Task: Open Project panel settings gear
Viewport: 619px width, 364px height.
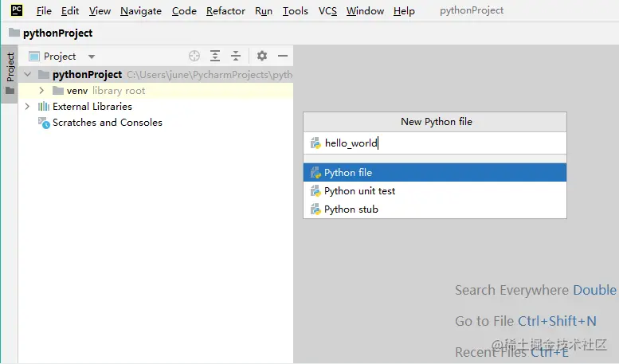Action: pos(262,56)
